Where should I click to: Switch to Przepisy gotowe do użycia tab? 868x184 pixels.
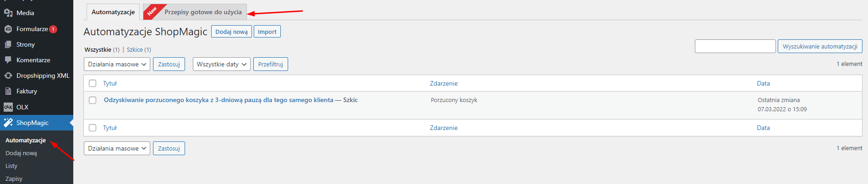point(195,12)
